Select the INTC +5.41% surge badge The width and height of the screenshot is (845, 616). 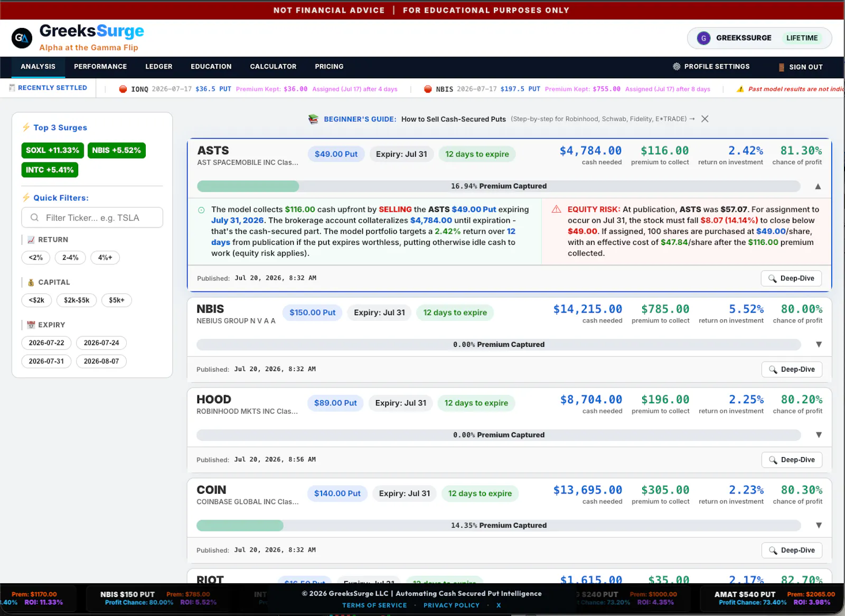click(x=50, y=170)
